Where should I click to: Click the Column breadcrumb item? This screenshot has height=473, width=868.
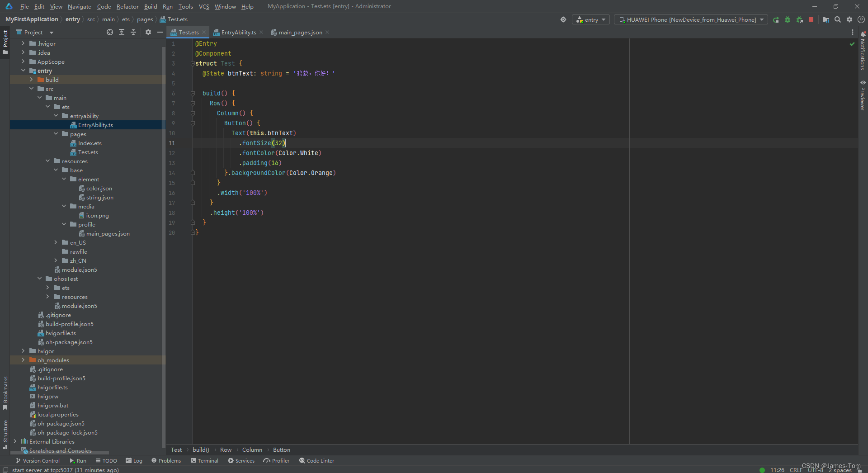[x=252, y=450]
